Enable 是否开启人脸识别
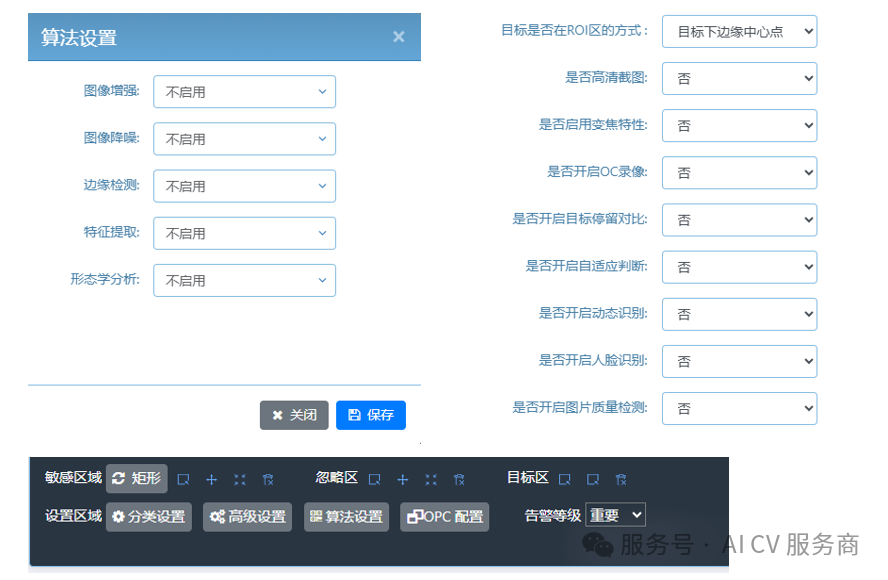The height and width of the screenshot is (580, 888). click(x=739, y=361)
